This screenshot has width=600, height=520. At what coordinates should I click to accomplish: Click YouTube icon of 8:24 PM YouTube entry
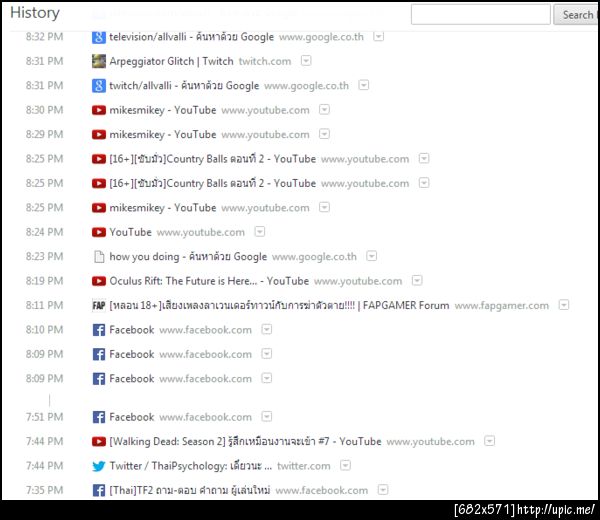[x=99, y=232]
